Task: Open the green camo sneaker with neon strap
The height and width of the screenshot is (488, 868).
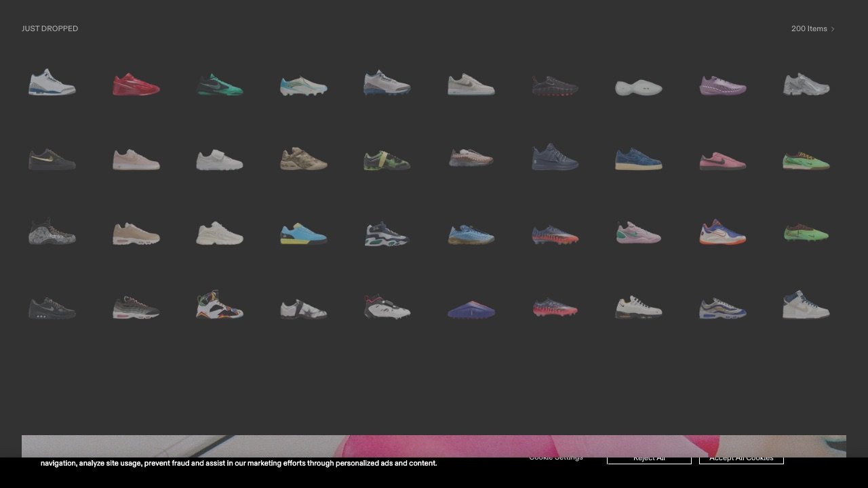Action: [x=387, y=160]
